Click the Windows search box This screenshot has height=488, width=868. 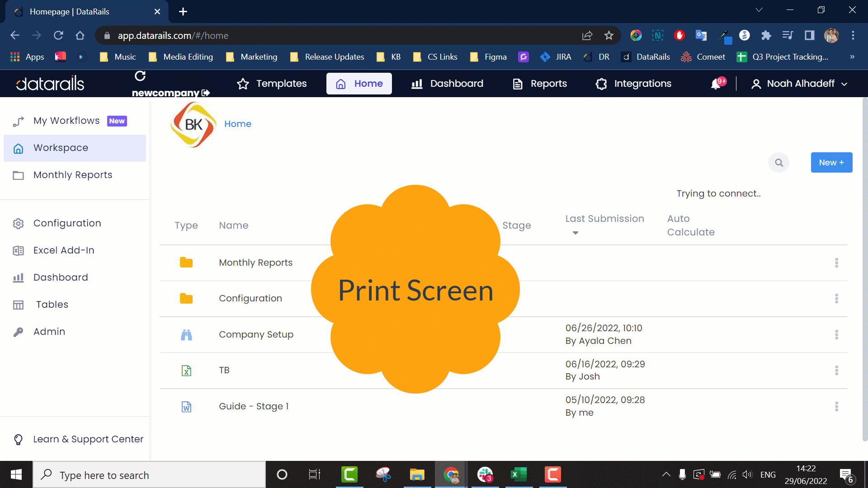pos(149,475)
